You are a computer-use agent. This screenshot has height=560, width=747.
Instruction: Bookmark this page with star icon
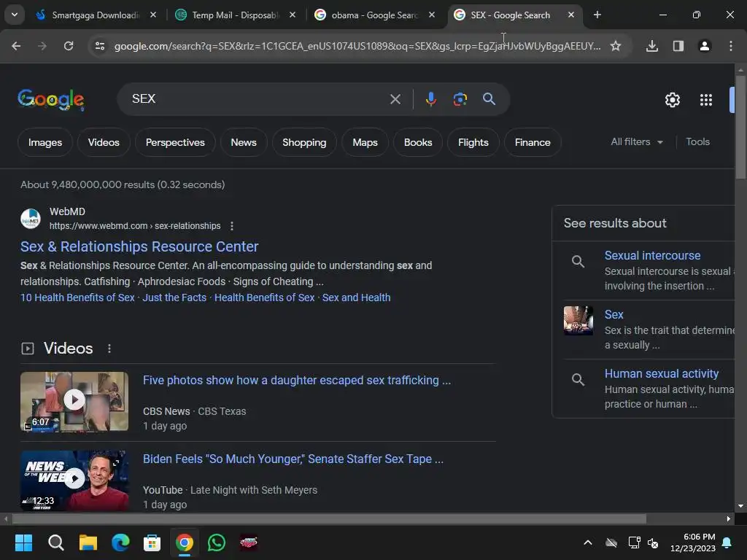pyautogui.click(x=616, y=46)
